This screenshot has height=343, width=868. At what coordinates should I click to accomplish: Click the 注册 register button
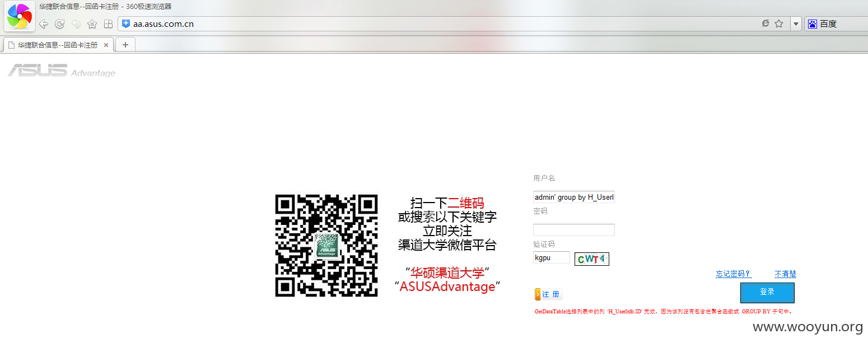click(548, 294)
